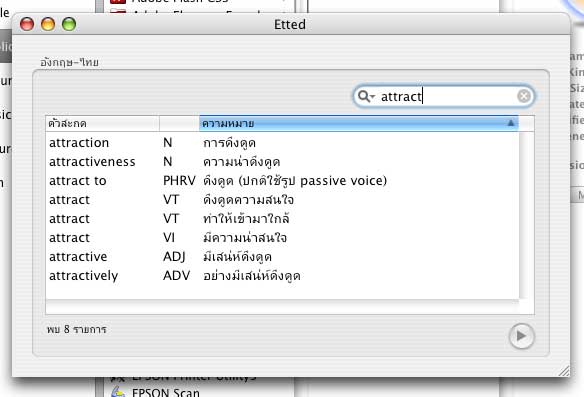Click the meaning ดึงดูดความสนใจ
The width and height of the screenshot is (584, 397).
pyautogui.click(x=248, y=200)
